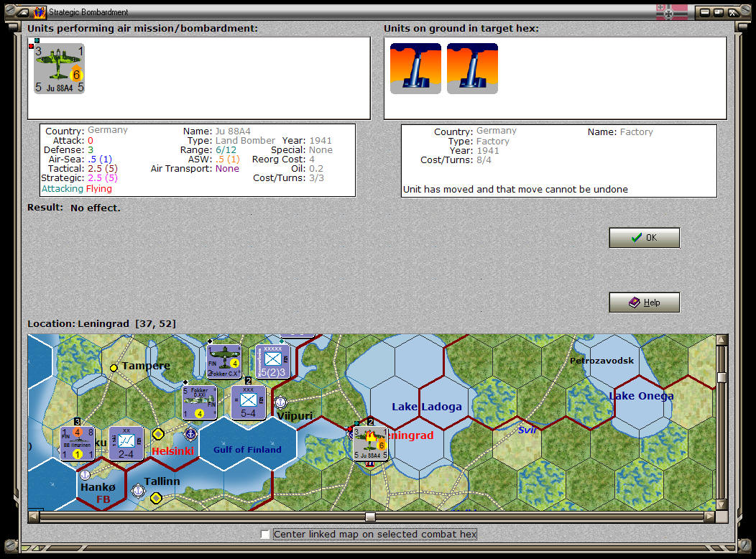The height and width of the screenshot is (559, 756).
Task: Click the Ju 88A4 counter over Leningrad
Action: pos(371,442)
